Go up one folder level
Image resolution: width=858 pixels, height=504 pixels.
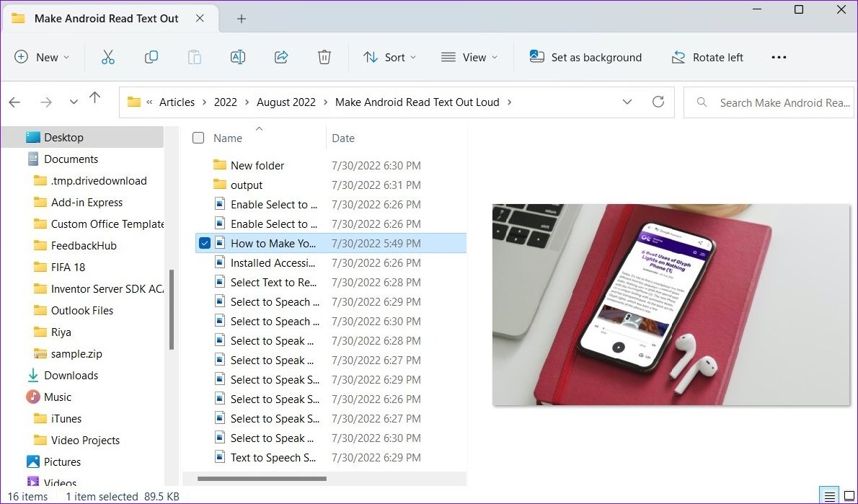pyautogui.click(x=94, y=98)
